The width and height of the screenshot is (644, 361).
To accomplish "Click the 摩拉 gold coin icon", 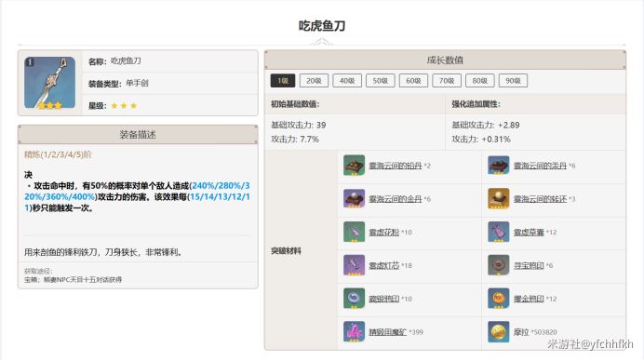I will [x=499, y=332].
